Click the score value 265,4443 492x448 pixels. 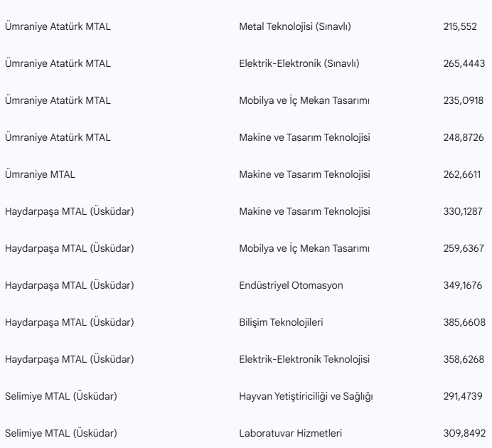coord(464,64)
